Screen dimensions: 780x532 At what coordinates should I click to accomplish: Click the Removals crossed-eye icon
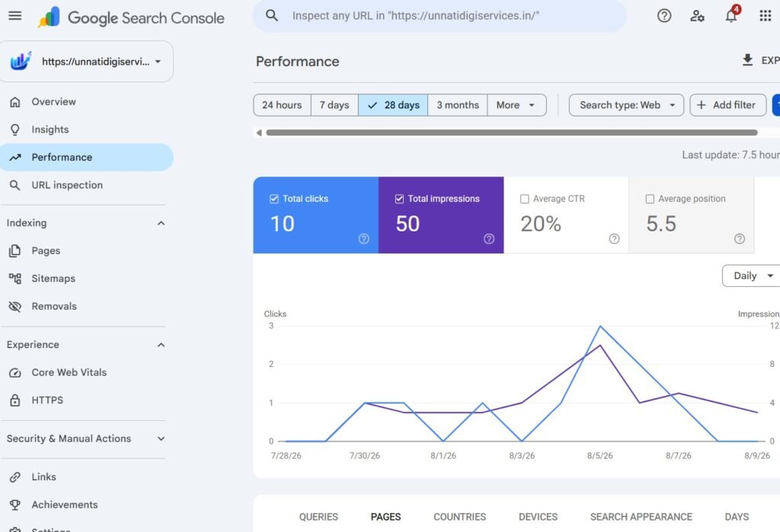tap(15, 306)
